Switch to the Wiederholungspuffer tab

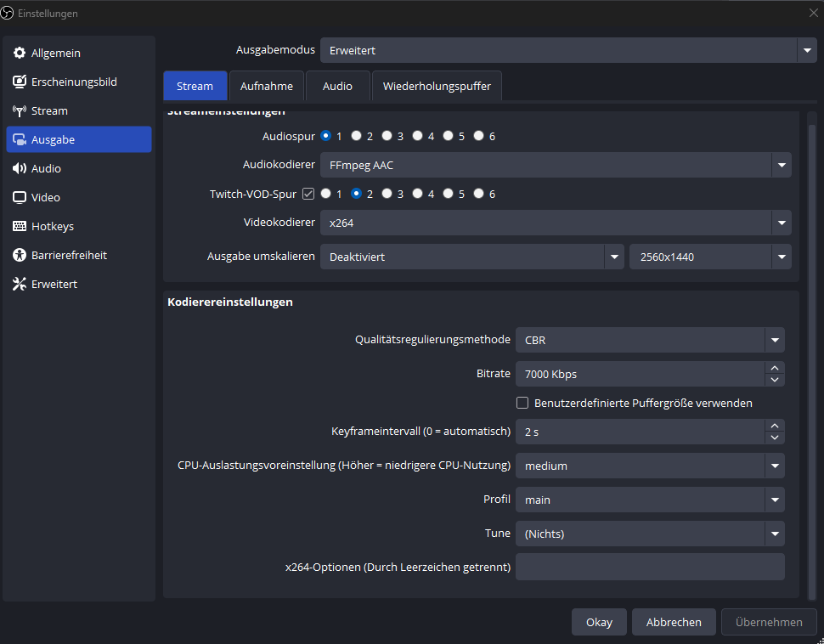[437, 86]
